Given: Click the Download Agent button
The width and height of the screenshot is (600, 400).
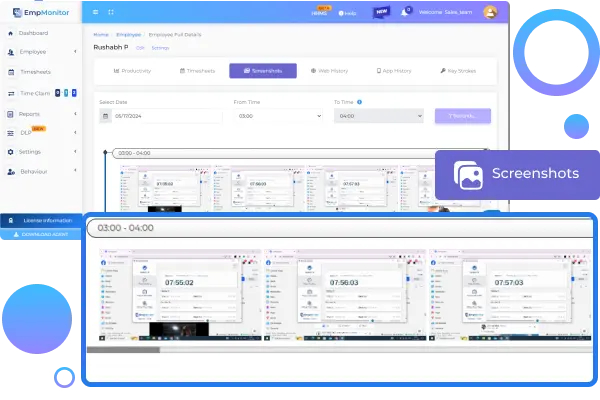Looking at the screenshot, I should coord(43,234).
